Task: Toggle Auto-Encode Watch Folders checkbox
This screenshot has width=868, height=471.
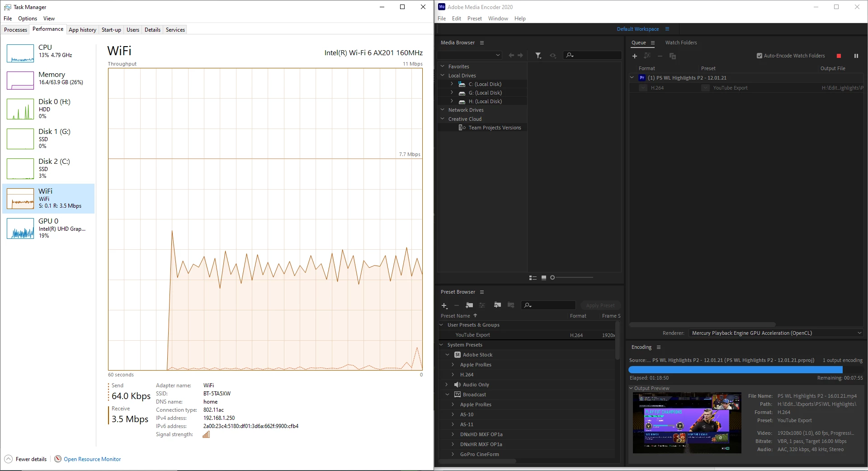Action: click(x=759, y=56)
